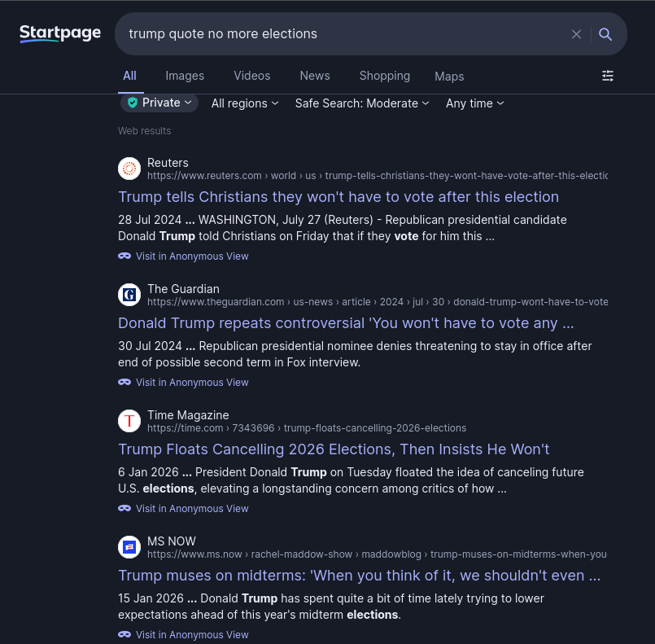Open Time's Trump Floats Cancelling 2026 Elections link

click(x=334, y=449)
